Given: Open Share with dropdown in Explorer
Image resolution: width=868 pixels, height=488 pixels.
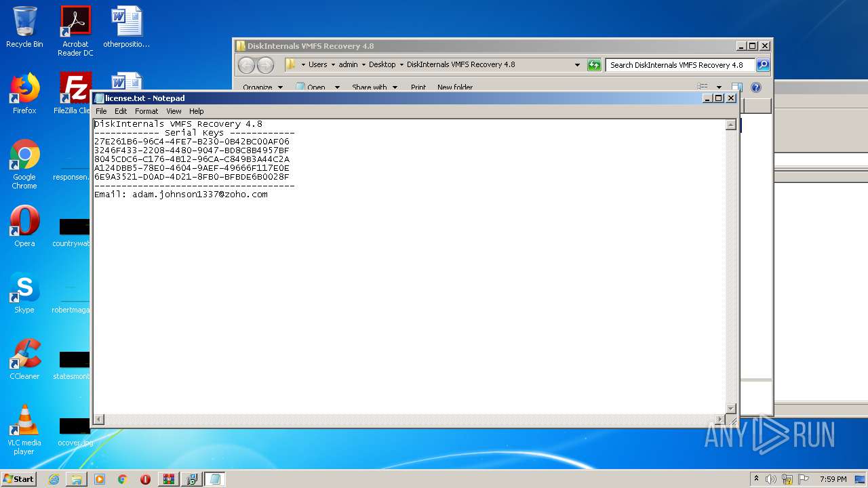Looking at the screenshot, I should tap(374, 87).
